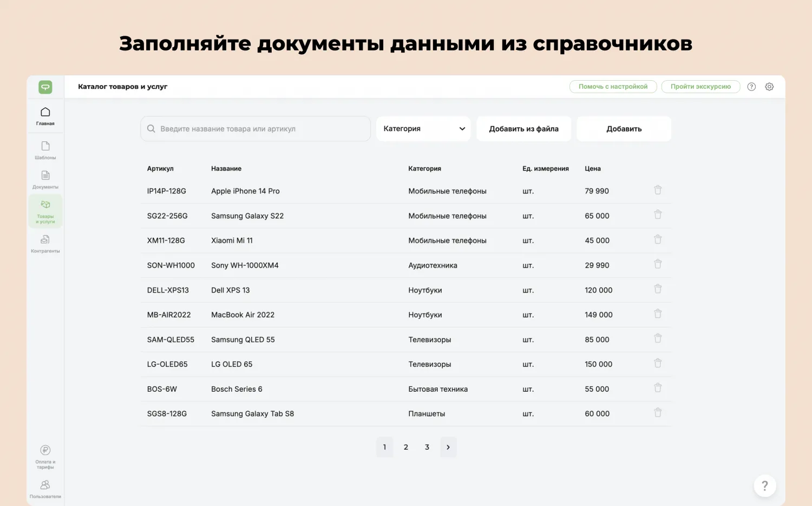Image resolution: width=812 pixels, height=506 pixels.
Task: Go to Документы section in sidebar
Action: (x=45, y=179)
